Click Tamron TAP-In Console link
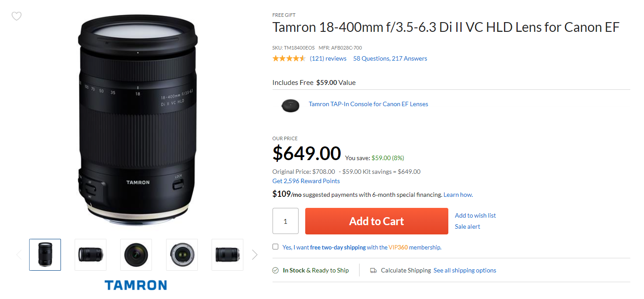Screen dimensions: 644x299 point(368,104)
